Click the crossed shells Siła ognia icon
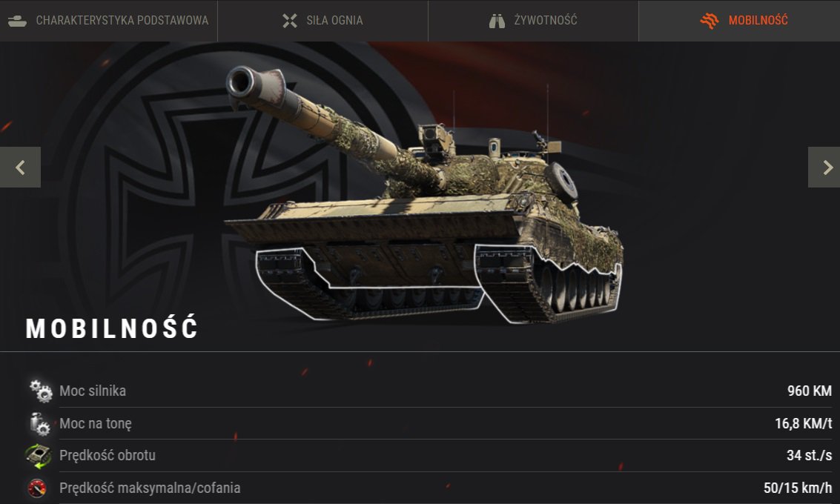Screen dimensions: 840x504 click(x=290, y=21)
